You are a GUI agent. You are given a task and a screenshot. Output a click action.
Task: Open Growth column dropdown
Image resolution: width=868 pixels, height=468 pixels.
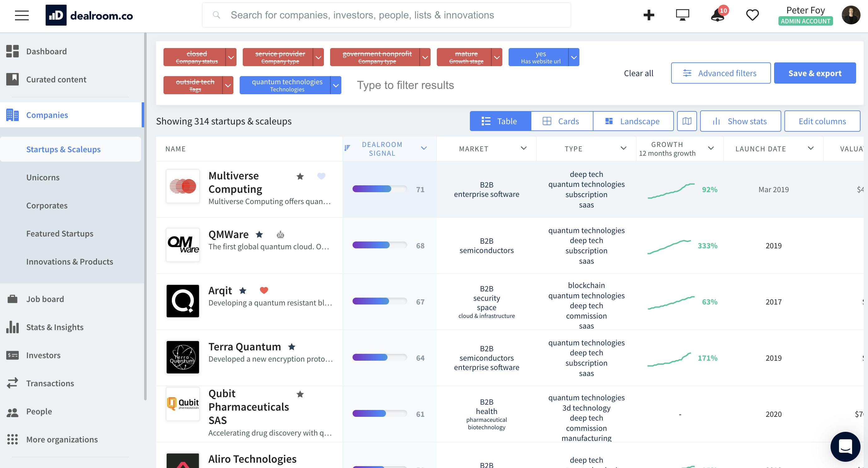tap(711, 148)
